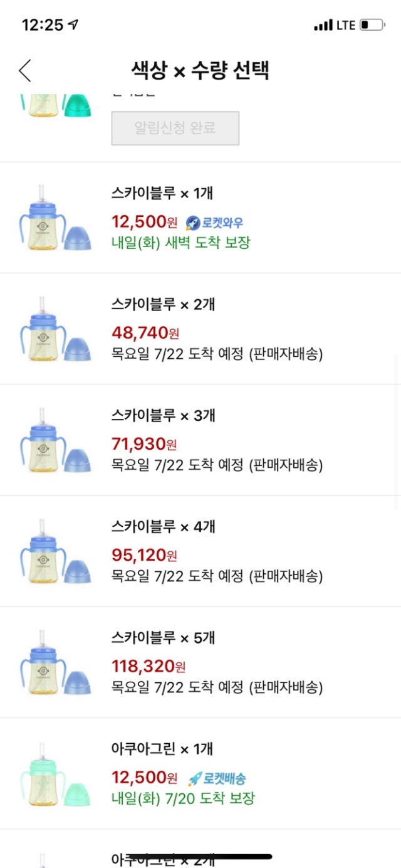Tap the 118,320원 price text

148,666
